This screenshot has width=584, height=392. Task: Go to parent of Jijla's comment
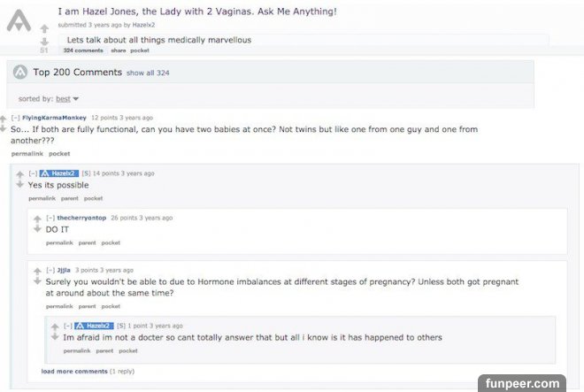click(x=87, y=306)
